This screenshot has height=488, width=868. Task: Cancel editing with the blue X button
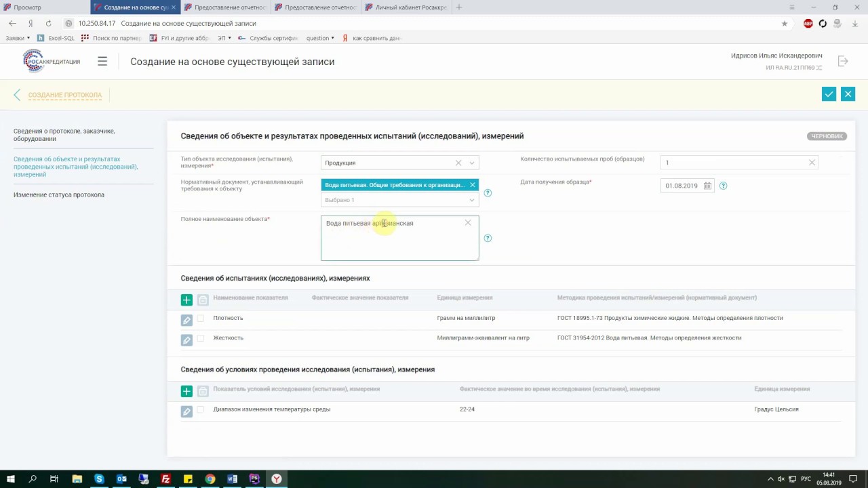[848, 94]
